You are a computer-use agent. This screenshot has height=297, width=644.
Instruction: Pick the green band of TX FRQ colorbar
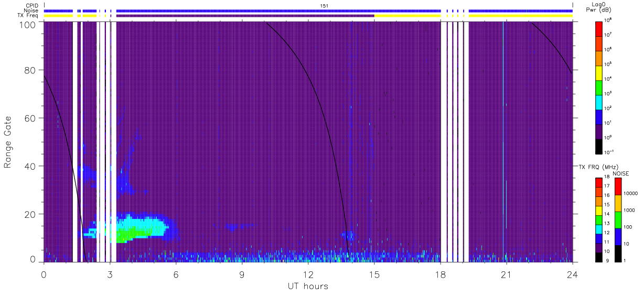pos(599,219)
